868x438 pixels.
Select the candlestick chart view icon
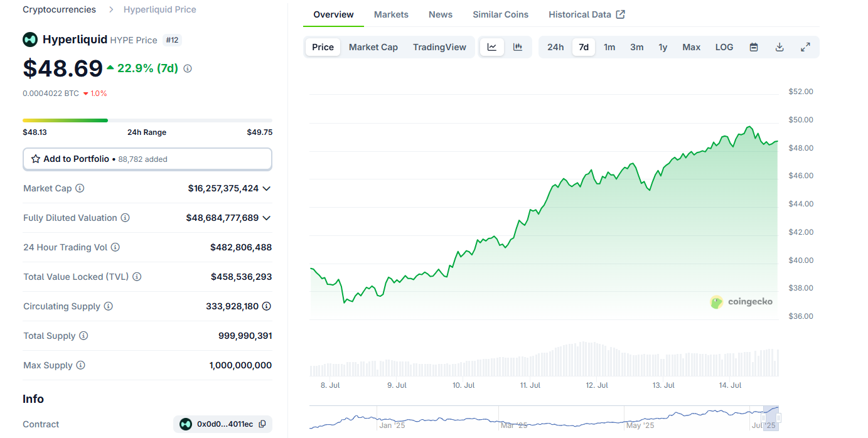518,47
